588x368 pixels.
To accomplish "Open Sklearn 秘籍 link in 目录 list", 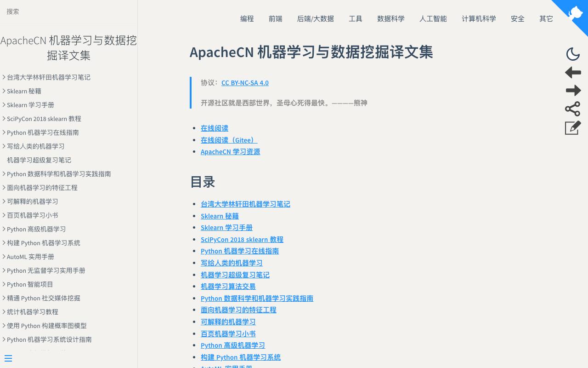I will click(220, 216).
